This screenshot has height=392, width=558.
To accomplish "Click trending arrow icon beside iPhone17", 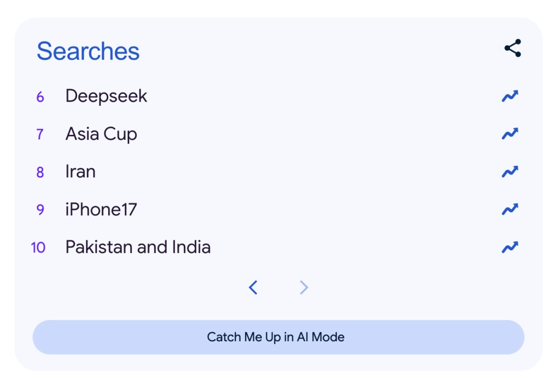I will coord(509,209).
